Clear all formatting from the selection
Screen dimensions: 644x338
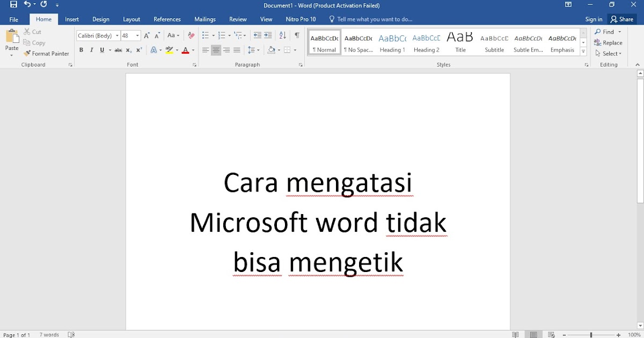click(x=191, y=35)
